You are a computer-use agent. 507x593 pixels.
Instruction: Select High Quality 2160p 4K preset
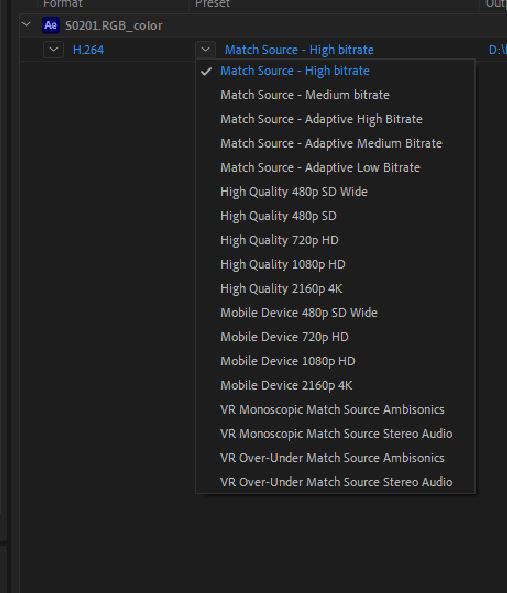click(335, 289)
